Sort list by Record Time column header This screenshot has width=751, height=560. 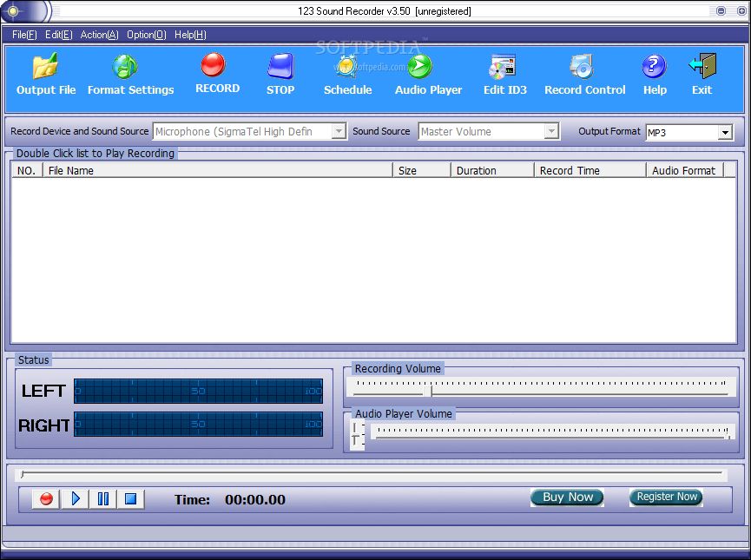coord(590,170)
